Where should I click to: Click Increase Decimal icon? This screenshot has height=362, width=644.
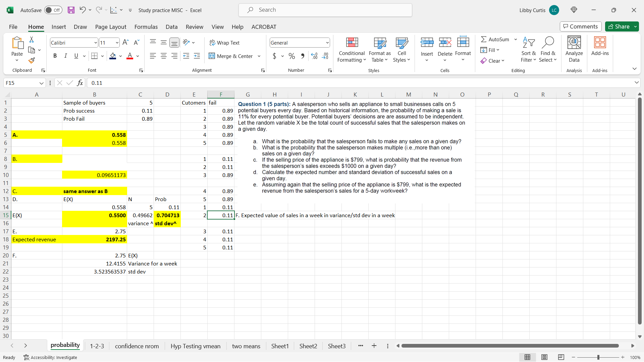314,56
